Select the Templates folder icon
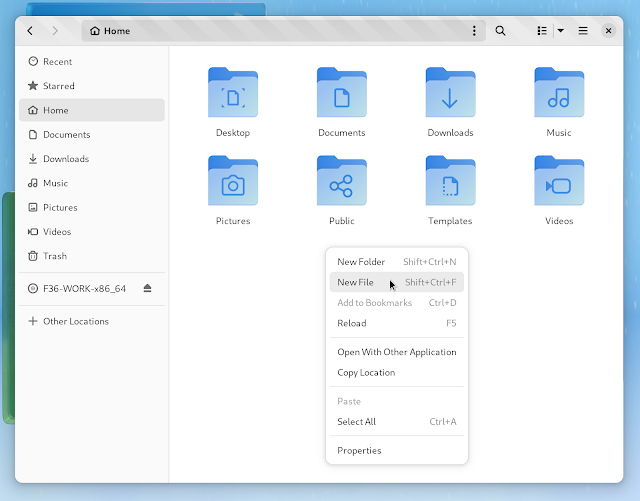 [450, 180]
